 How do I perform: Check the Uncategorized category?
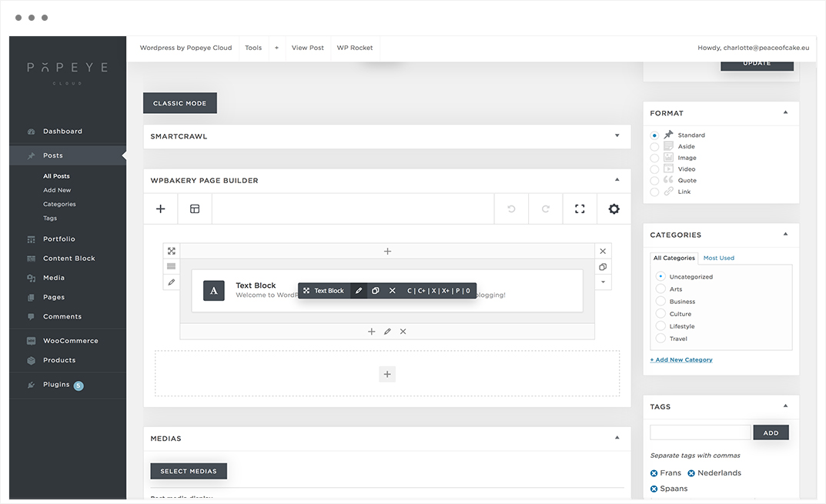[660, 276]
